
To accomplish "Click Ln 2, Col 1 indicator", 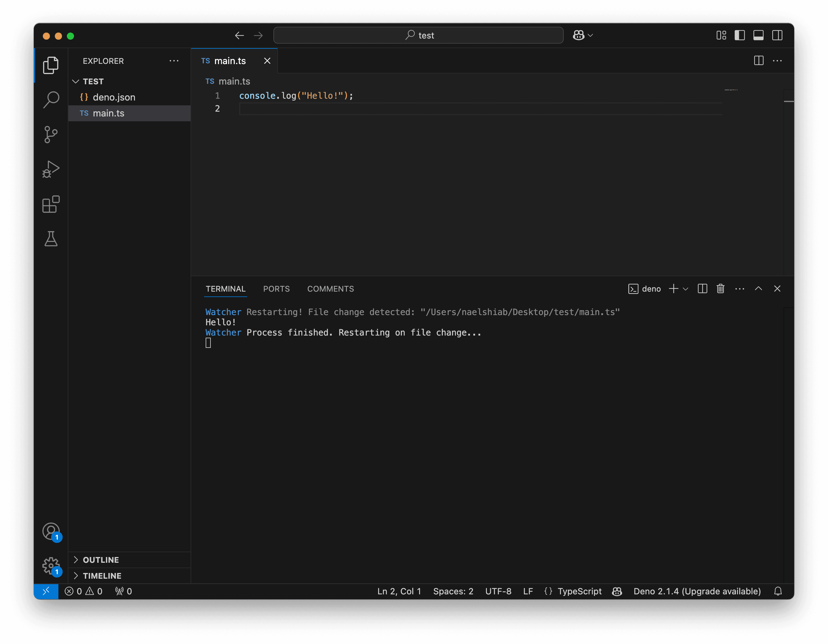I will (399, 591).
